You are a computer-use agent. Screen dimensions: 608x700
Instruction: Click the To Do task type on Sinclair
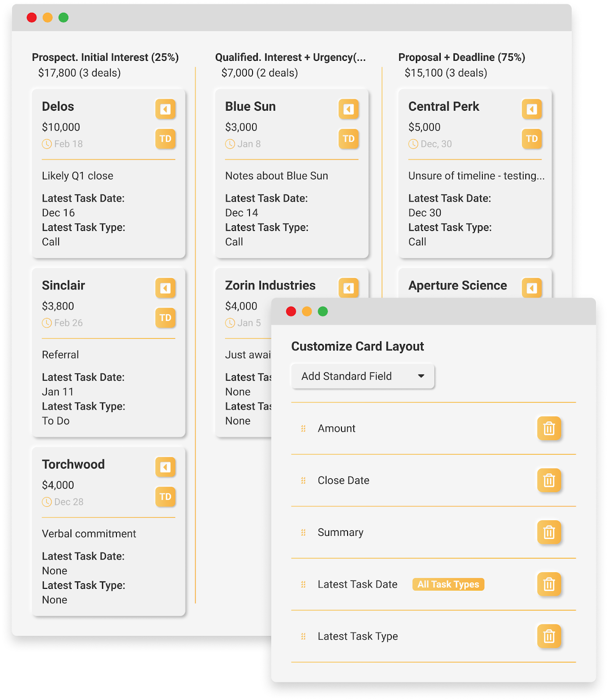pyautogui.click(x=56, y=421)
